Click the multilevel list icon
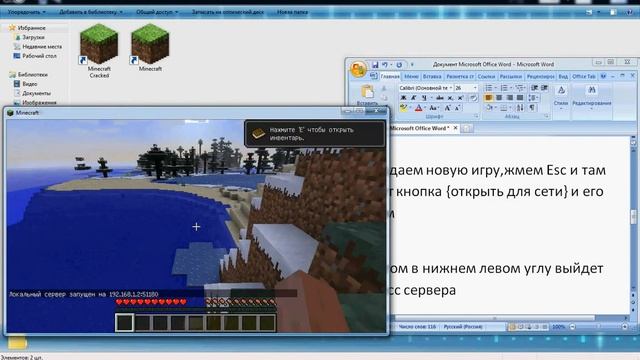 (x=519, y=88)
